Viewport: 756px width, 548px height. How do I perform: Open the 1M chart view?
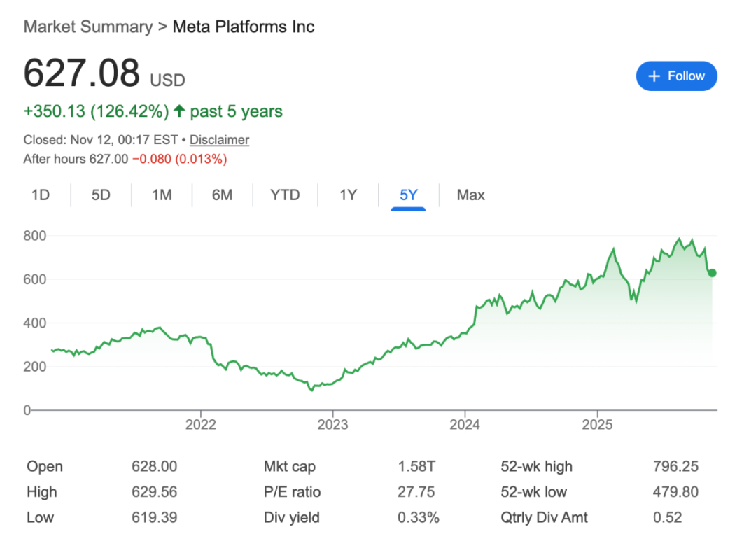point(161,195)
